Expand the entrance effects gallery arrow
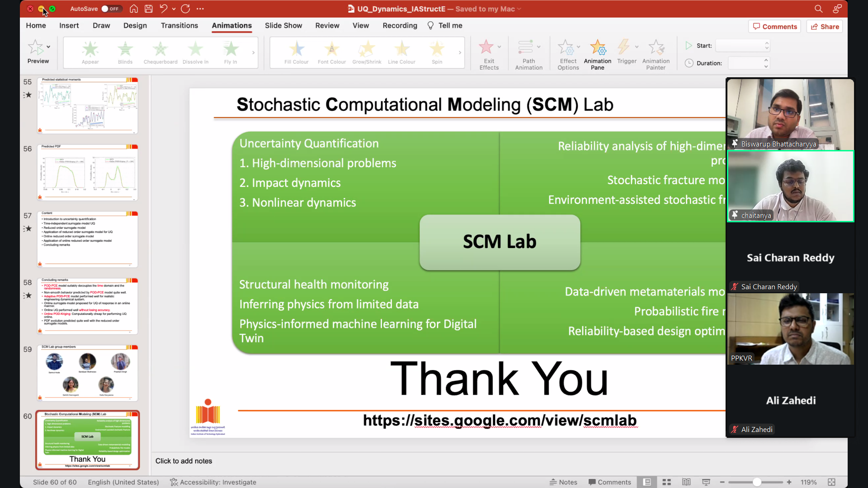The width and height of the screenshot is (868, 488). tap(253, 52)
